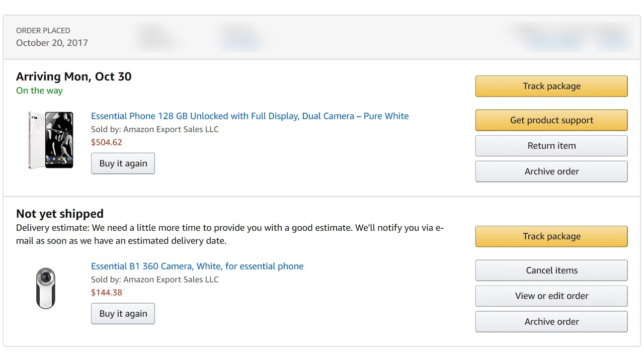Open the Essential Phone 128 GB product link
This screenshot has width=644, height=362.
[250, 116]
